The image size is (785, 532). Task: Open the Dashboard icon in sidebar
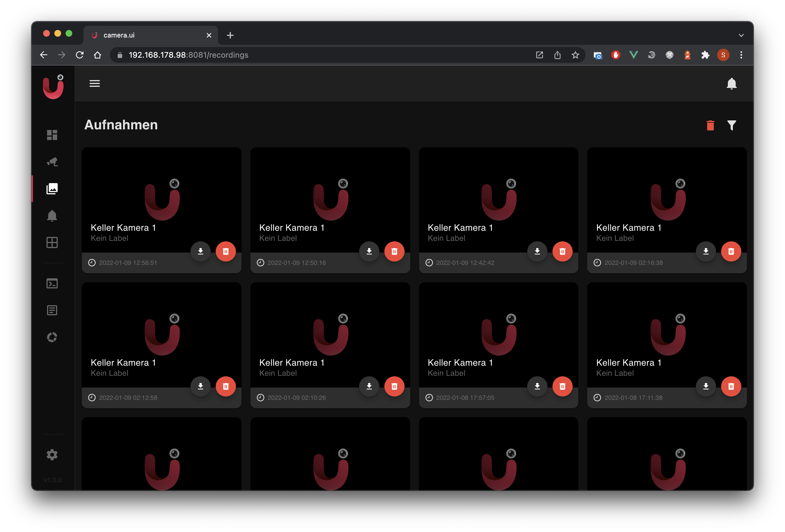52,135
